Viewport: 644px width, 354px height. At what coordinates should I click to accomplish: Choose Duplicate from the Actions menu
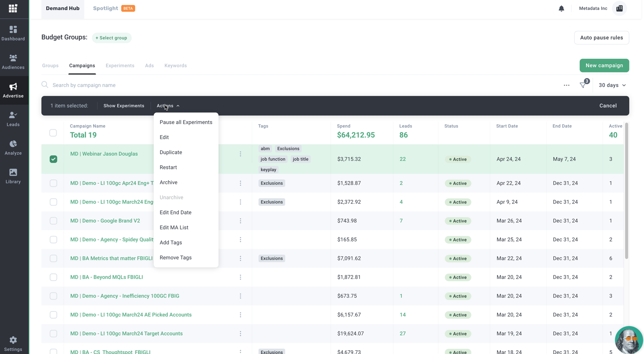click(171, 152)
